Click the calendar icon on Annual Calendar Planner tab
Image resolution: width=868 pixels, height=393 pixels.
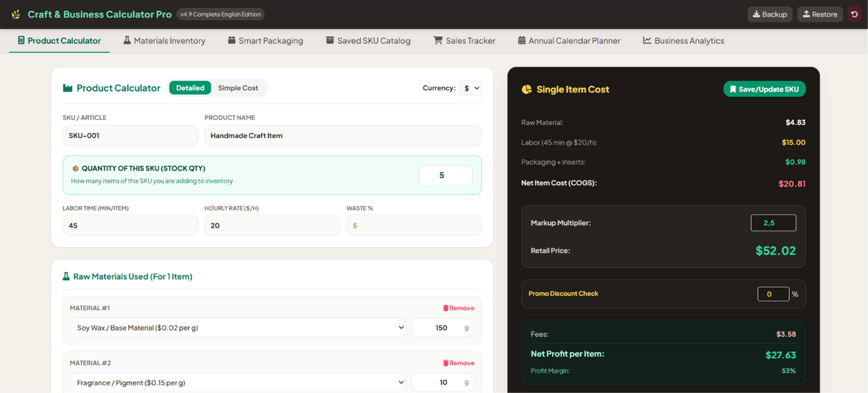click(x=522, y=40)
